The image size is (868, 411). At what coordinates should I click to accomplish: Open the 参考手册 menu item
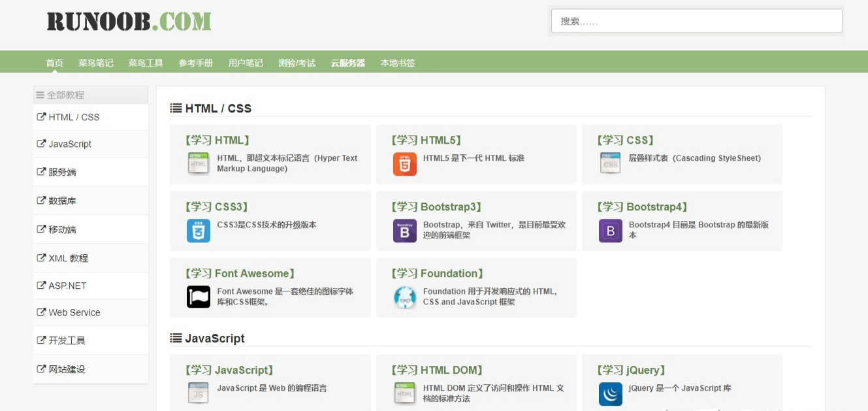(196, 63)
